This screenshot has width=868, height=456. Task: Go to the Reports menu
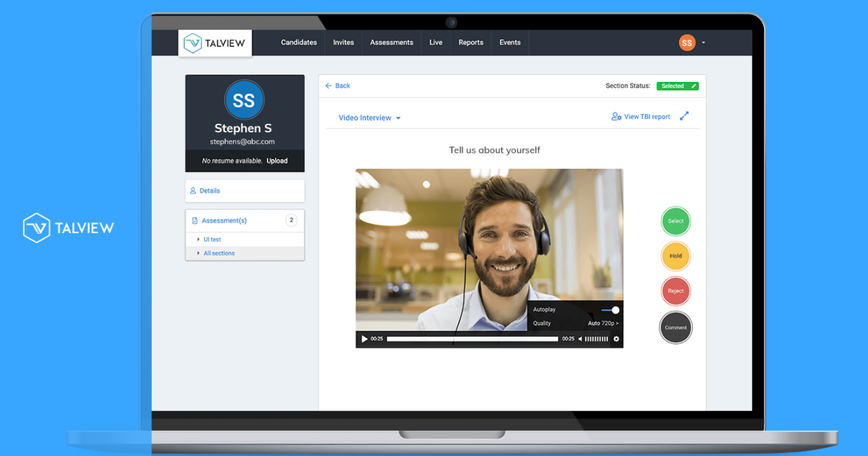(470, 43)
